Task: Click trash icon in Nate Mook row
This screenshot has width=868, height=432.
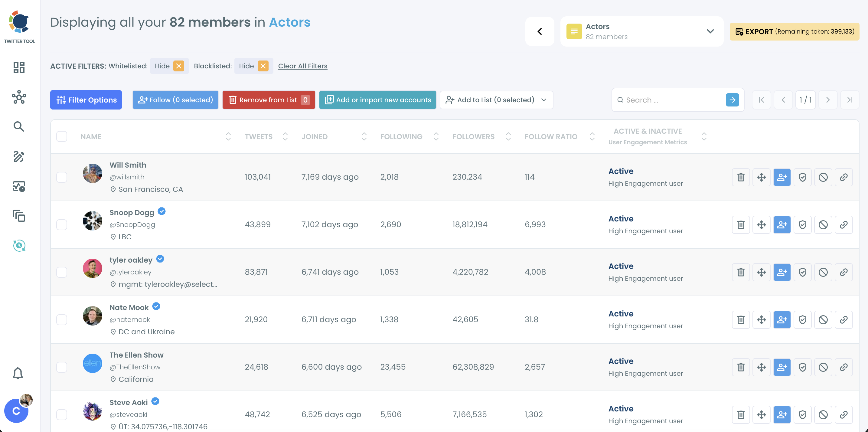Action: 741,320
